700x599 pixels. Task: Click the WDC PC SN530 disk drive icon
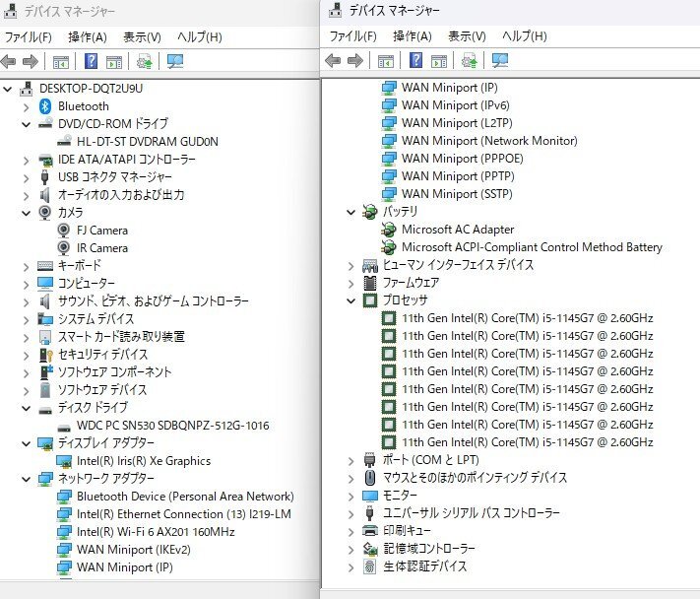pyautogui.click(x=64, y=427)
